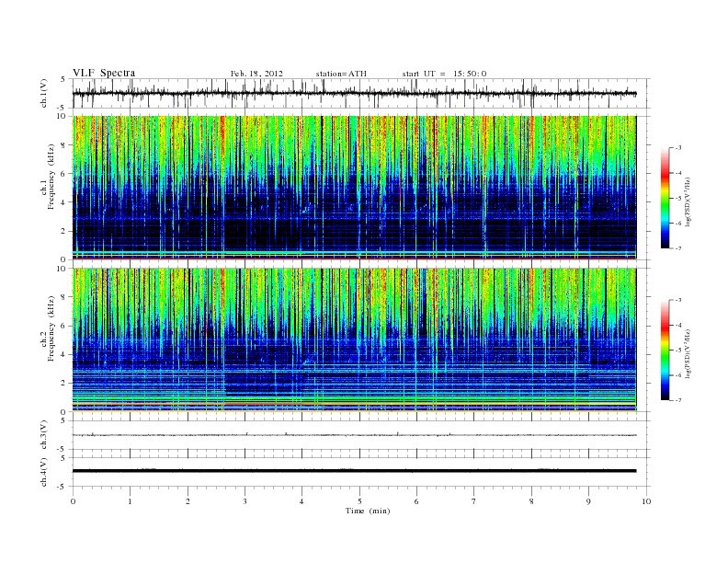Click the "Time (min)" axis title
The image size is (728, 563).
368,511
